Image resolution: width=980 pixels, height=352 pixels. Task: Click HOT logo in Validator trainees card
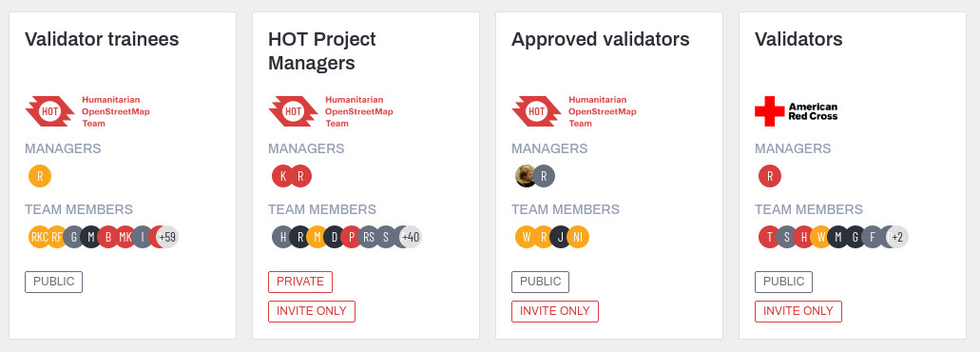point(87,111)
